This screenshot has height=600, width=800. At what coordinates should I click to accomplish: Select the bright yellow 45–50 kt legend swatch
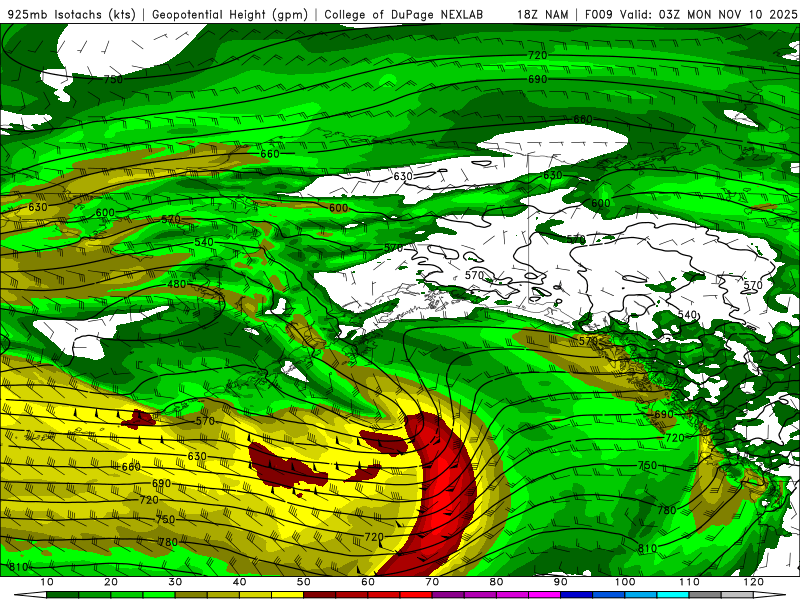pos(287,595)
